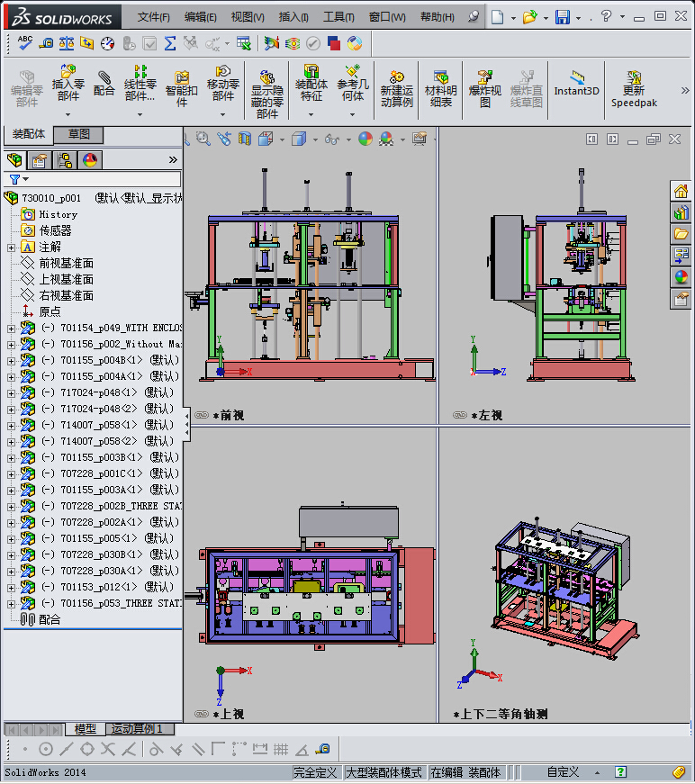The width and height of the screenshot is (695, 784).
Task: Switch to the 草图 tab
Action: point(78,134)
